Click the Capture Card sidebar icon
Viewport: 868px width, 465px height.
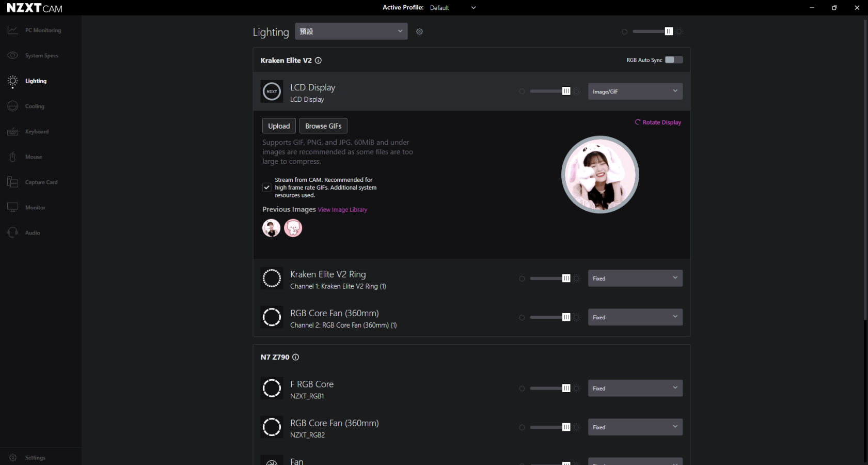(13, 182)
